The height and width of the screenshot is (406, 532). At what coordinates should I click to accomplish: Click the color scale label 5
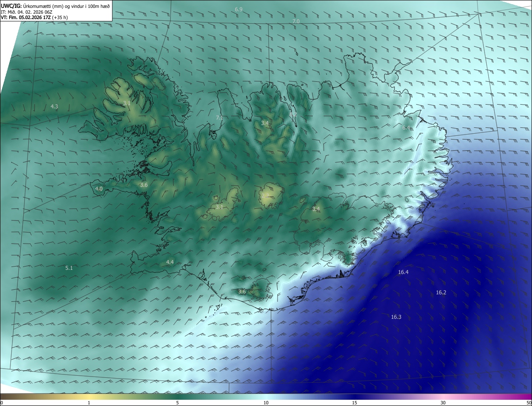point(177,403)
